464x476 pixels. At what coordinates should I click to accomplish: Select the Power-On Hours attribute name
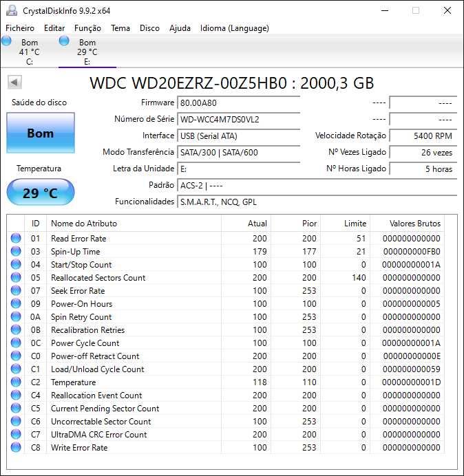(81, 304)
